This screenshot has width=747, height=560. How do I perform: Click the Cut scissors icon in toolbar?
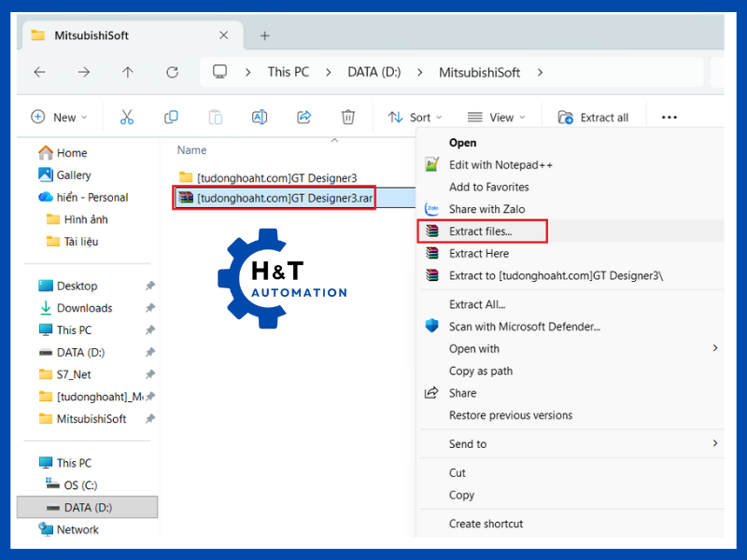coord(127,117)
